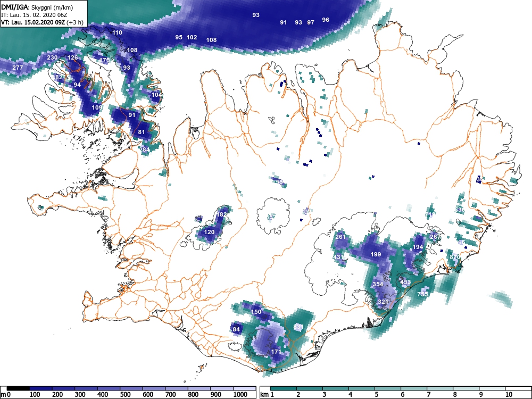Click the 'km 1' label in the legend
This screenshot has width=532, height=399.
[x=268, y=395]
